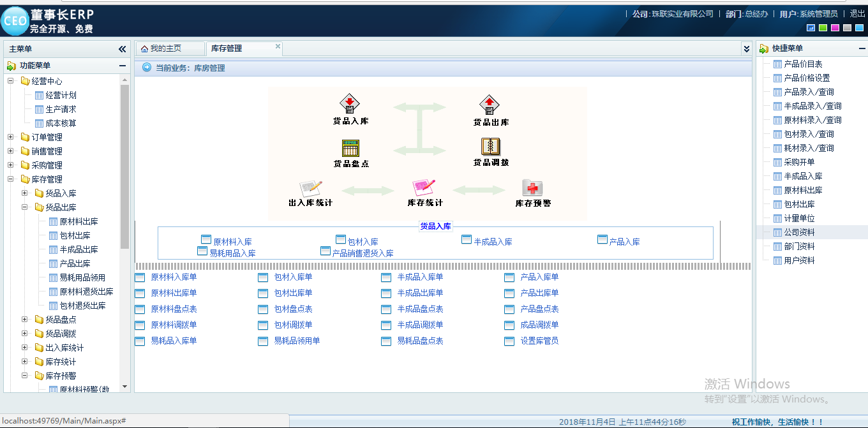Open the tab list dropdown arrow
The width and height of the screenshot is (868, 428).
pos(746,48)
